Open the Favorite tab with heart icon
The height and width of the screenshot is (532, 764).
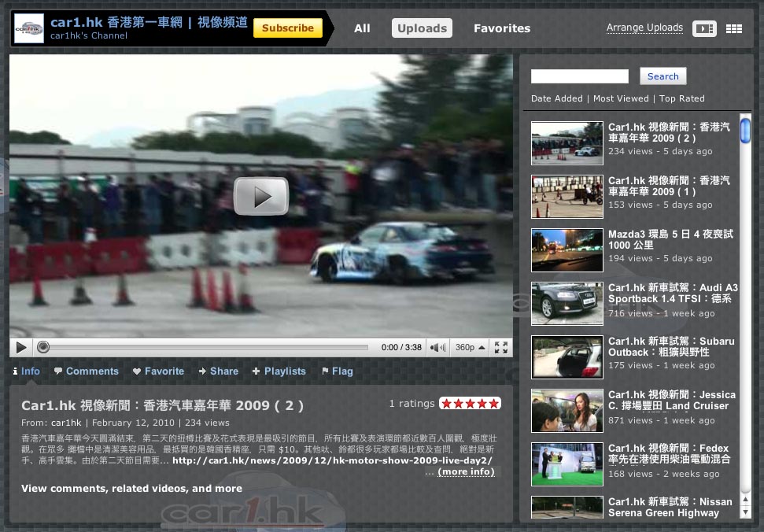158,371
